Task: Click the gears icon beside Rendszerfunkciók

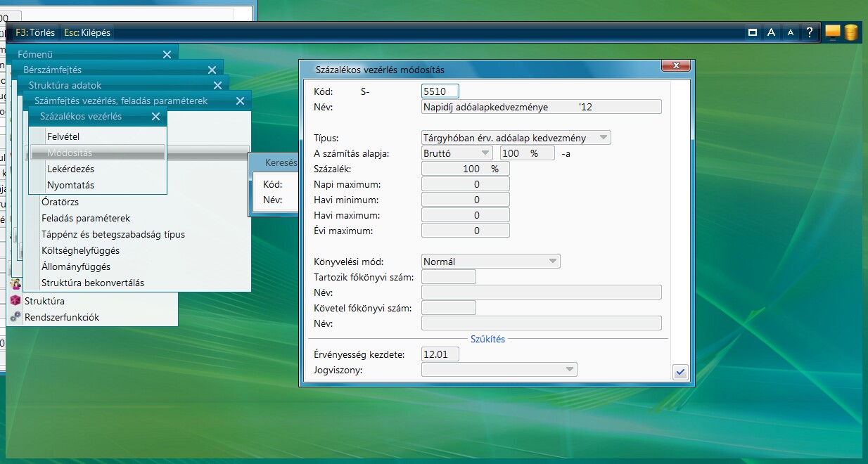Action: point(15,316)
